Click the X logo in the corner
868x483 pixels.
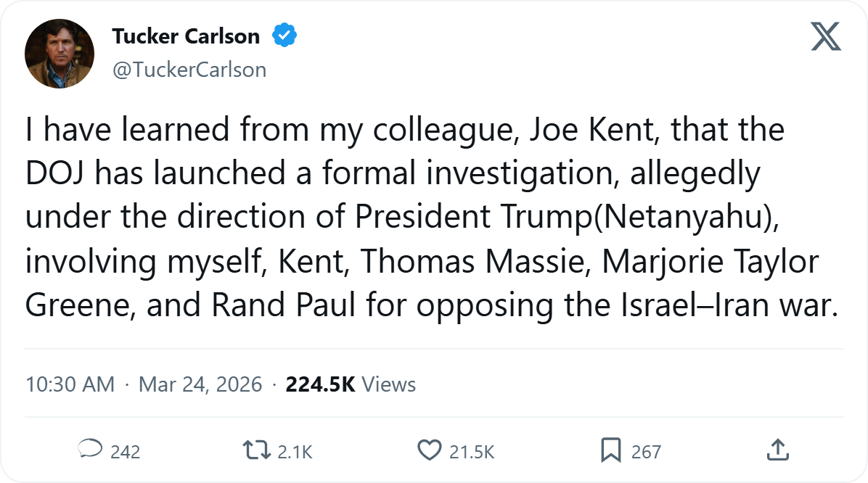pos(826,36)
